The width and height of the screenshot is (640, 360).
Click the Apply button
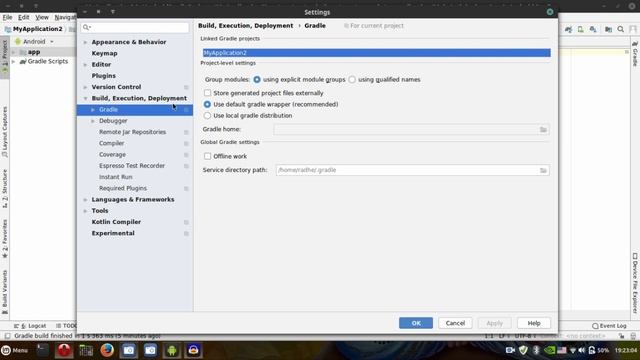(494, 323)
